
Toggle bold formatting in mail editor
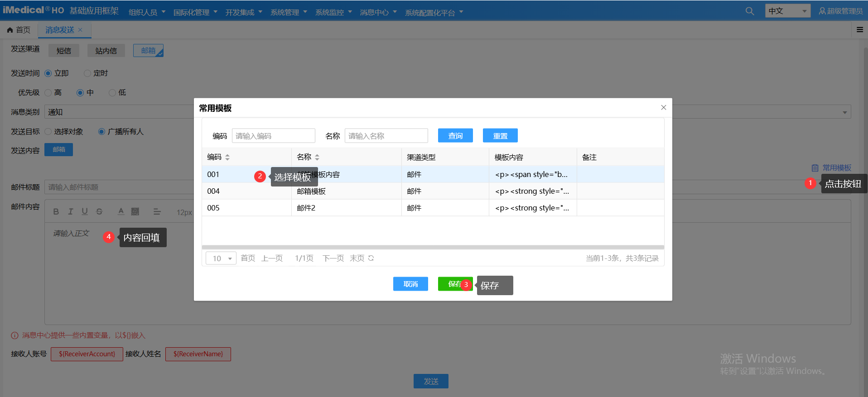56,211
